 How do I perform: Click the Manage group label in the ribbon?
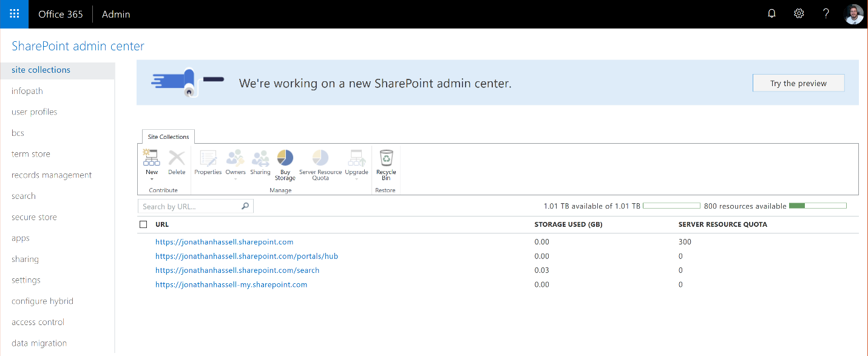point(280,190)
